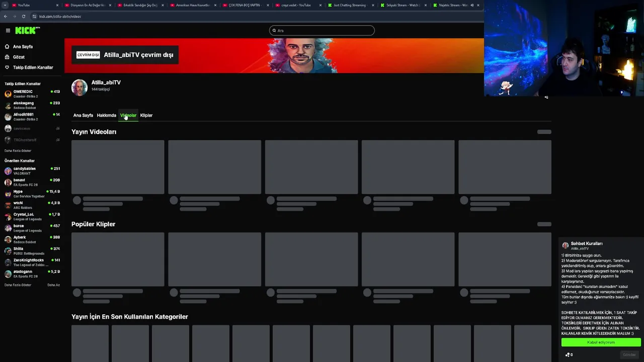Click the channel points icon in chat
Screen dimensions: 644x362
[x=568, y=354]
